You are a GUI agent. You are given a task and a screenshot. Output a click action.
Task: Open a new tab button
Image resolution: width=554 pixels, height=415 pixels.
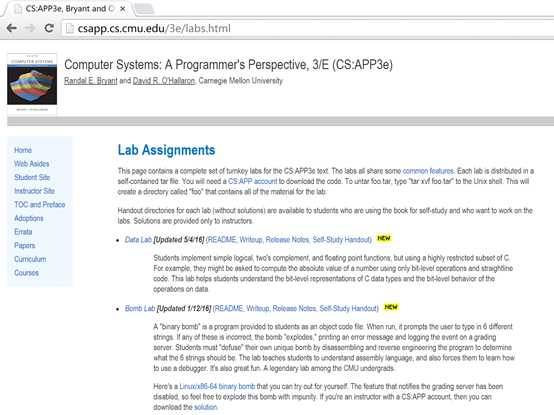pyautogui.click(x=144, y=9)
